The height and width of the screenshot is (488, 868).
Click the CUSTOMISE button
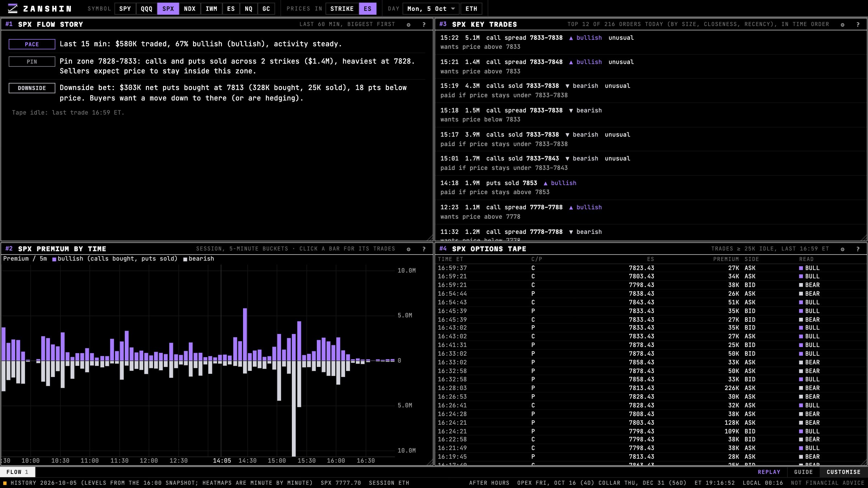pyautogui.click(x=843, y=472)
